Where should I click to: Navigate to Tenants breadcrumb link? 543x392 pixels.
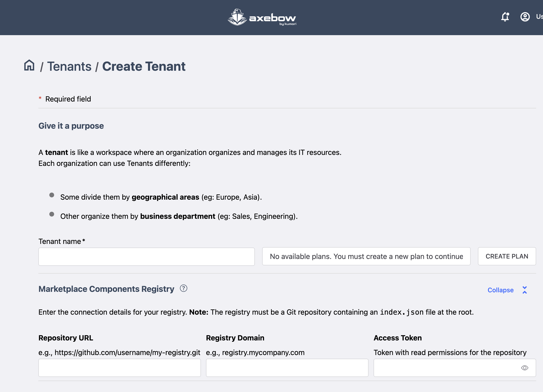[x=69, y=66]
